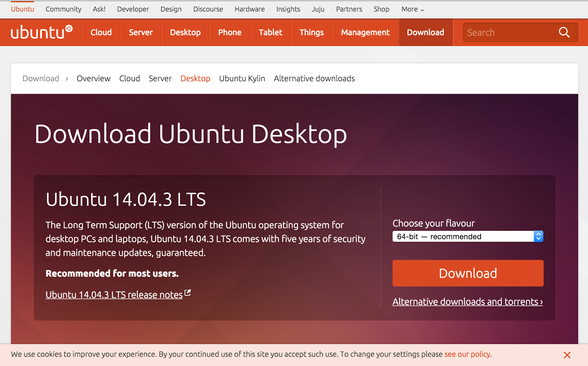Click the 'Recommended for most users.' text
The width and height of the screenshot is (588, 366).
tap(112, 273)
